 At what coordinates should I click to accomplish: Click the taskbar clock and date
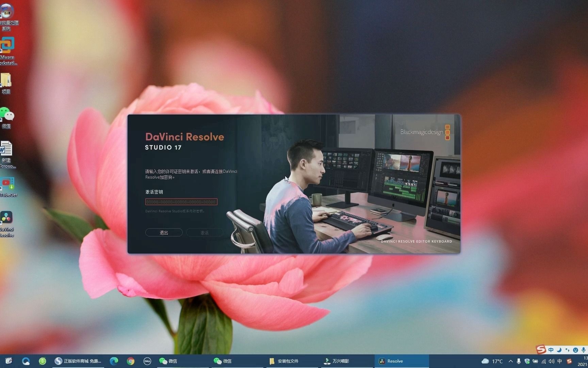pyautogui.click(x=583, y=361)
